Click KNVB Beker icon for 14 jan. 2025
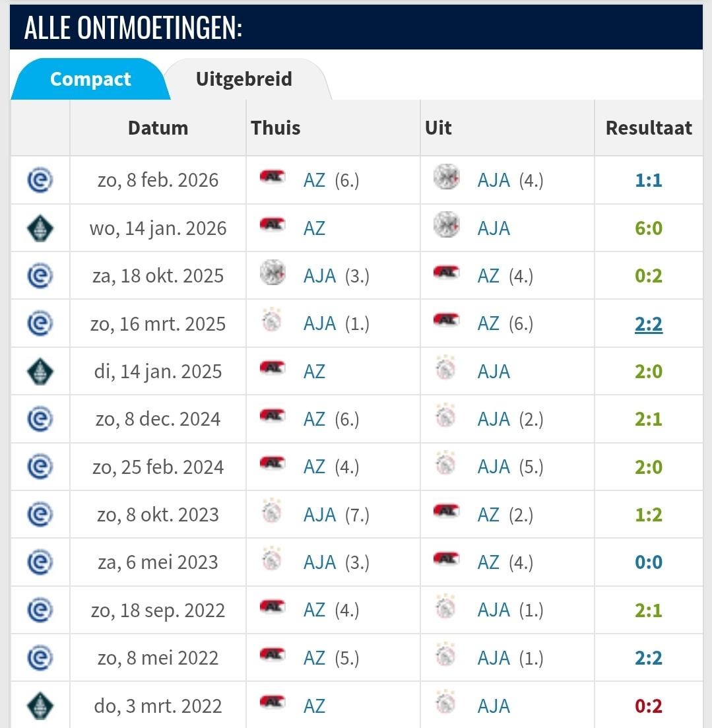Screen dimensions: 712x728 pyautogui.click(x=40, y=372)
